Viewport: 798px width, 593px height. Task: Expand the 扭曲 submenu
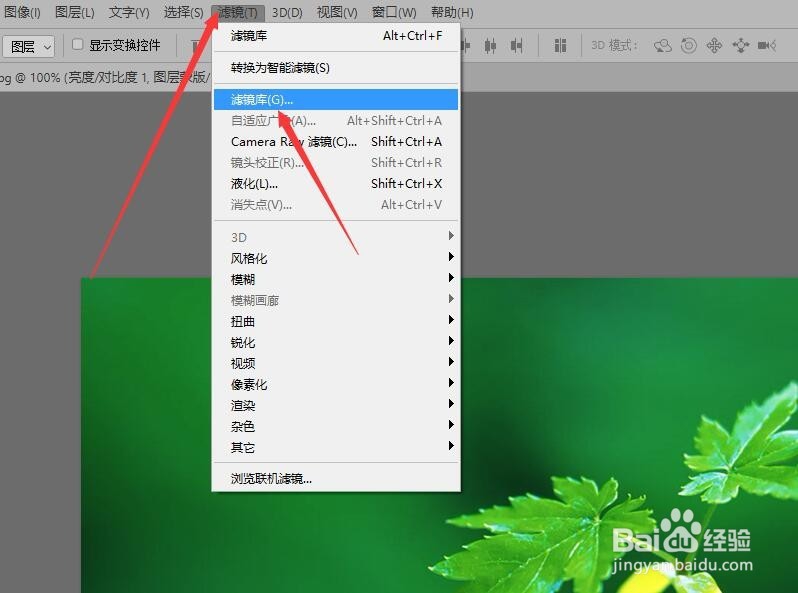336,320
